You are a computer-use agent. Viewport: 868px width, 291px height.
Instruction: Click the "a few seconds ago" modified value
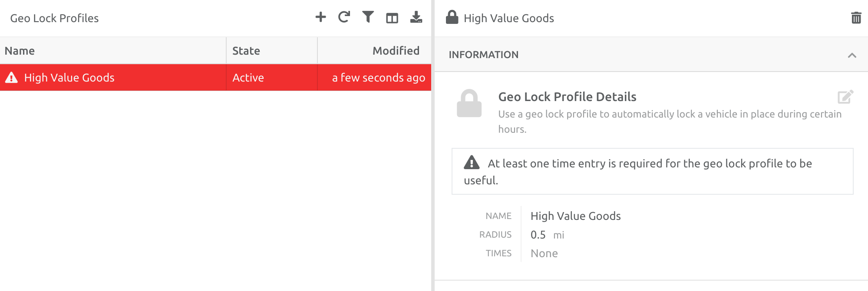point(378,78)
